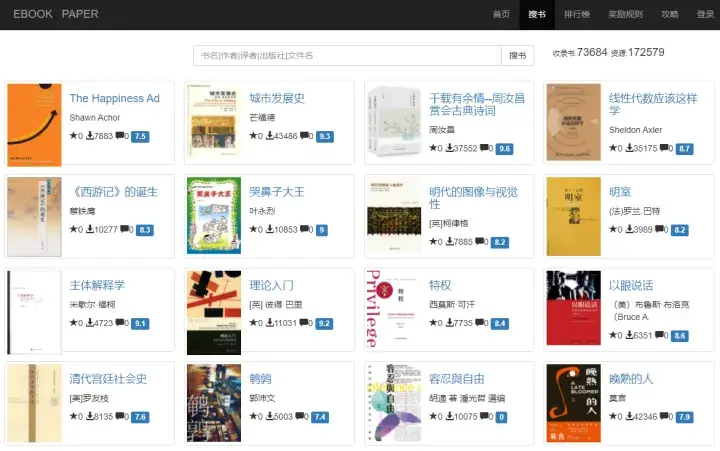Select the 奖励规则 navigation item
This screenshot has height=451, width=720.
pos(625,14)
